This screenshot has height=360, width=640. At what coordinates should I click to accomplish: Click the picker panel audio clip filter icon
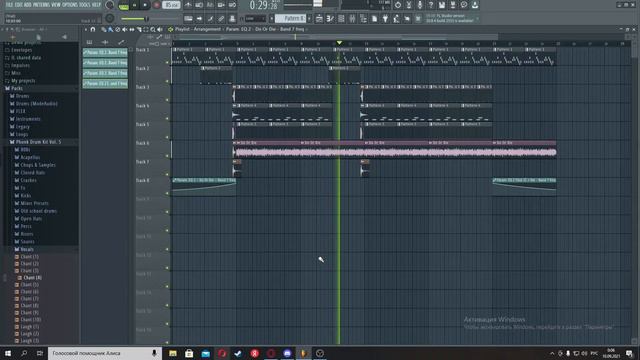[105, 42]
